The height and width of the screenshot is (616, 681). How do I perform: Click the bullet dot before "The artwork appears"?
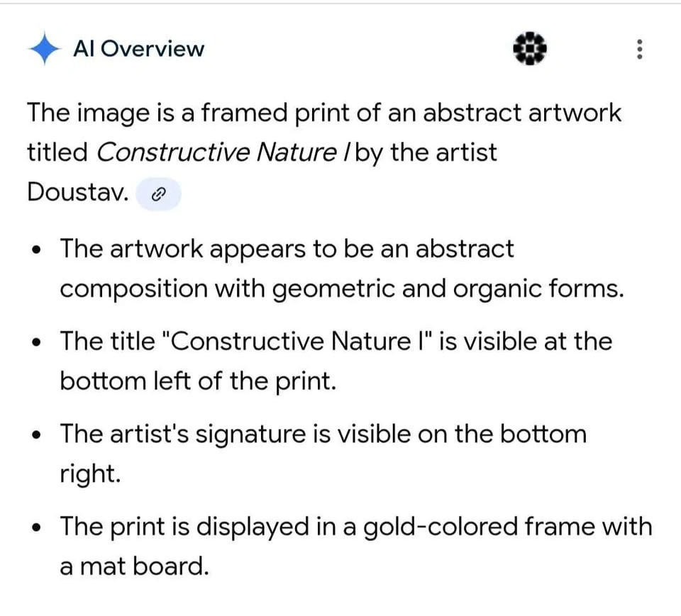click(x=37, y=250)
